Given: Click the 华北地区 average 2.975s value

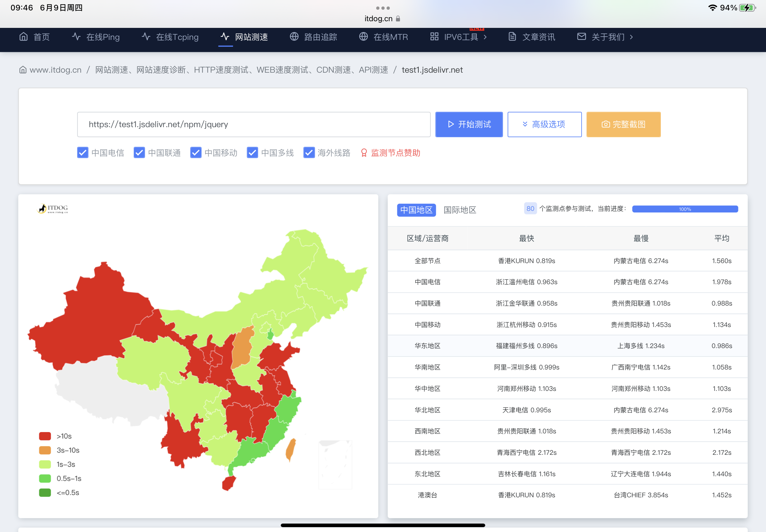Looking at the screenshot, I should pos(722,410).
